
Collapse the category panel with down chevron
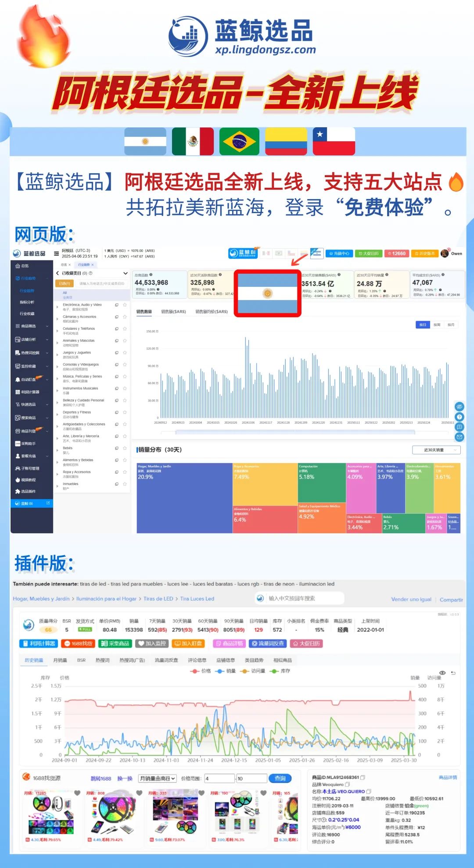tap(125, 273)
